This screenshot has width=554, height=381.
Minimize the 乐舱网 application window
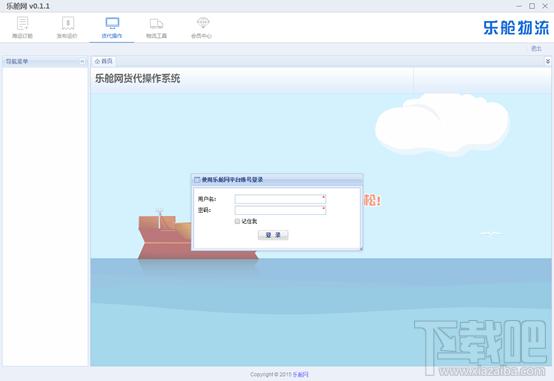coord(519,6)
